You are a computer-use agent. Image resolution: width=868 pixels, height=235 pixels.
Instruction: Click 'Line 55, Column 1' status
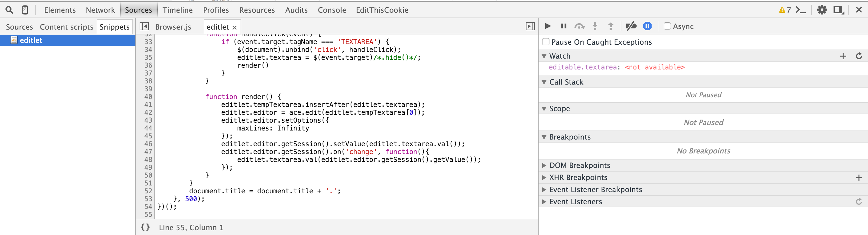click(x=191, y=227)
